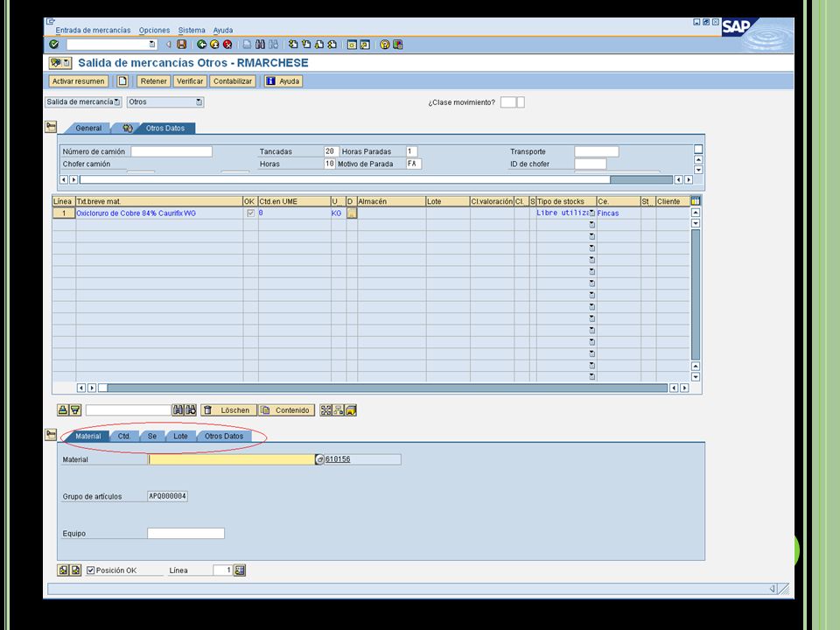840x630 pixels.
Task: Click the Previous Page icon
Action: [x=306, y=45]
